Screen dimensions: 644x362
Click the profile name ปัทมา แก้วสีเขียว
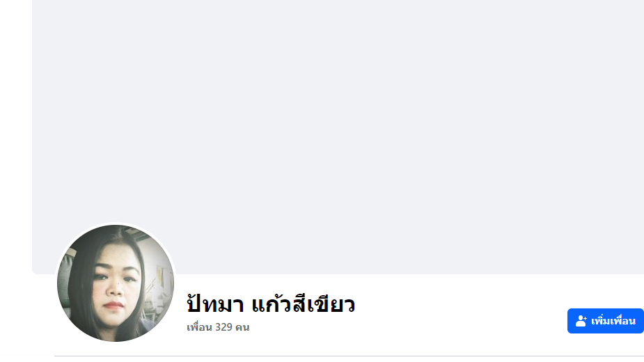[271, 304]
